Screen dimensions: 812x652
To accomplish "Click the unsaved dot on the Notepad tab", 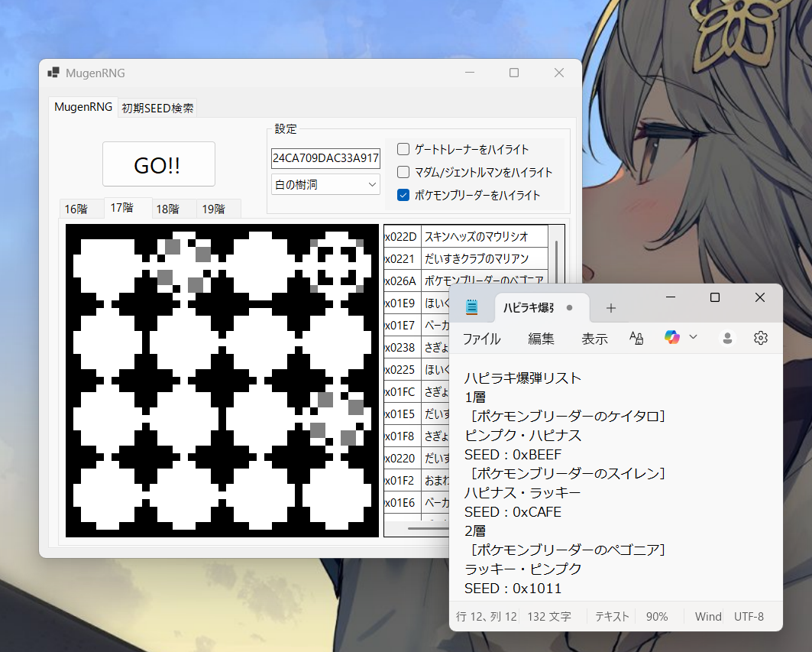I will pos(569,308).
